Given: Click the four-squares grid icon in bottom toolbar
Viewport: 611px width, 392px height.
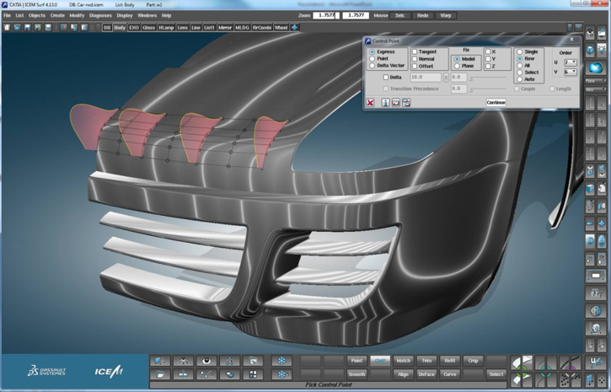Looking at the screenshot, I should coord(253,374).
